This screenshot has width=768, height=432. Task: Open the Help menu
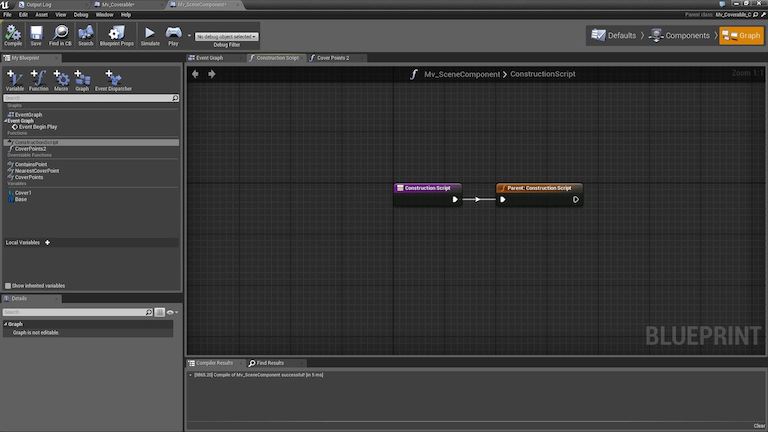pyautogui.click(x=126, y=15)
